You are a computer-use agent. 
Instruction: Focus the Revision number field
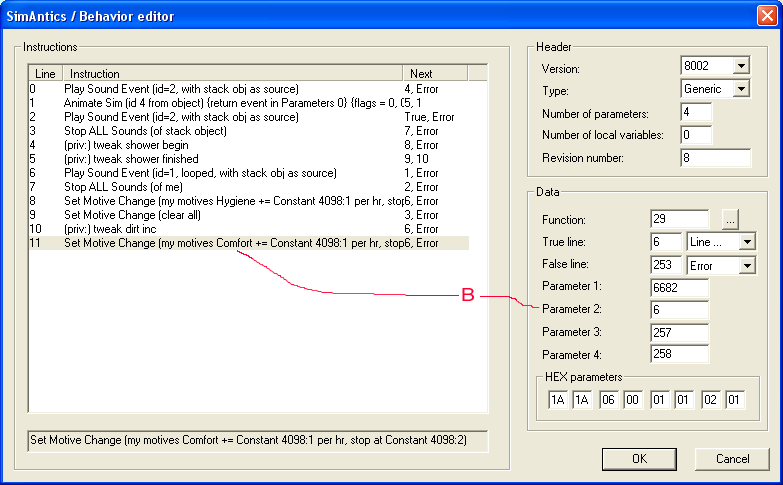click(x=716, y=158)
